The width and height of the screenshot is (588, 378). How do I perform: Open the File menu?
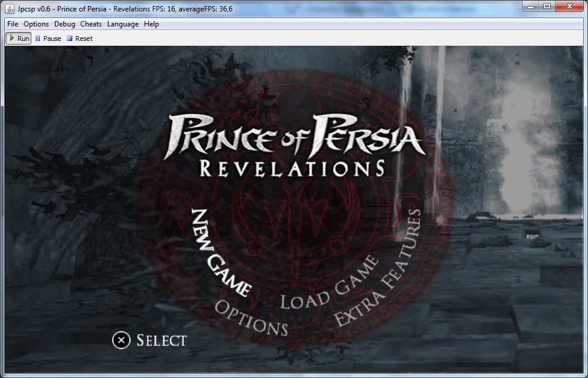coord(13,24)
